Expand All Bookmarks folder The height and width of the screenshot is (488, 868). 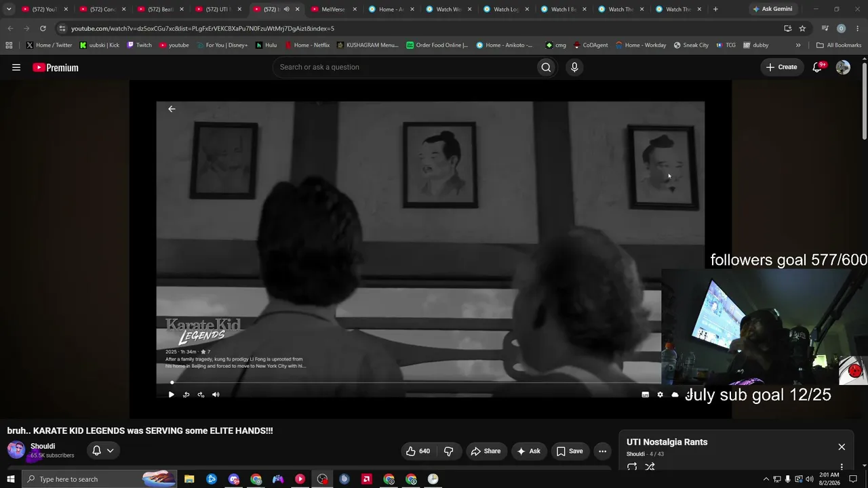[x=839, y=45]
